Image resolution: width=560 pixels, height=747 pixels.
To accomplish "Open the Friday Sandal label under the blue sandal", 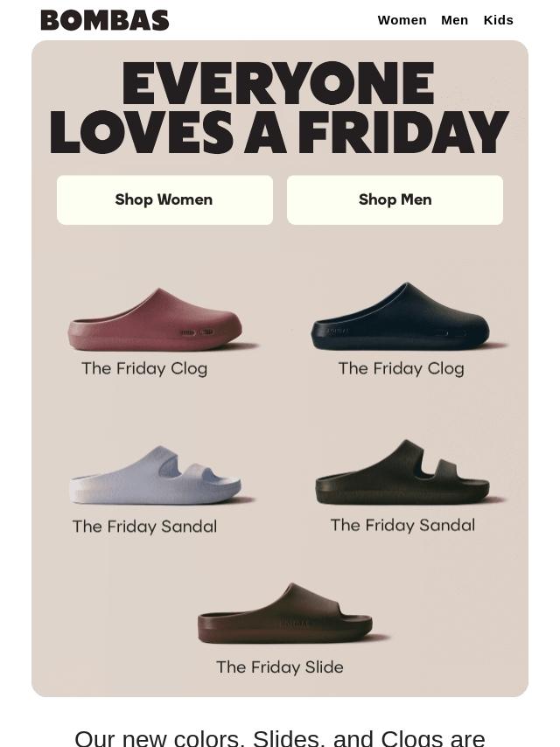I will click(144, 526).
